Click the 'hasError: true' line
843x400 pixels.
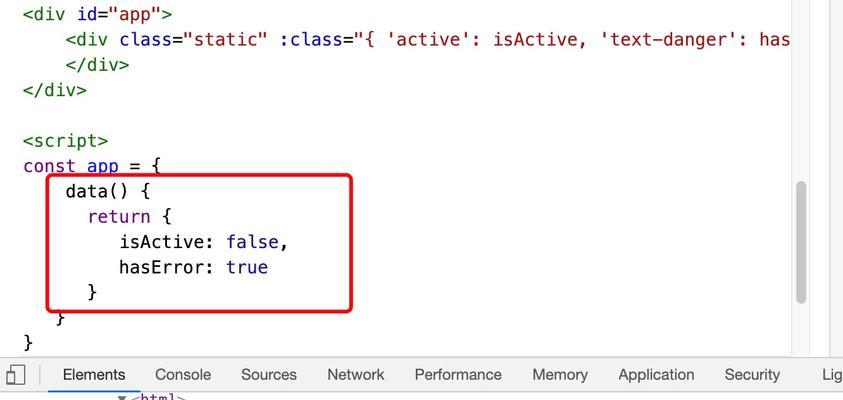(x=194, y=267)
